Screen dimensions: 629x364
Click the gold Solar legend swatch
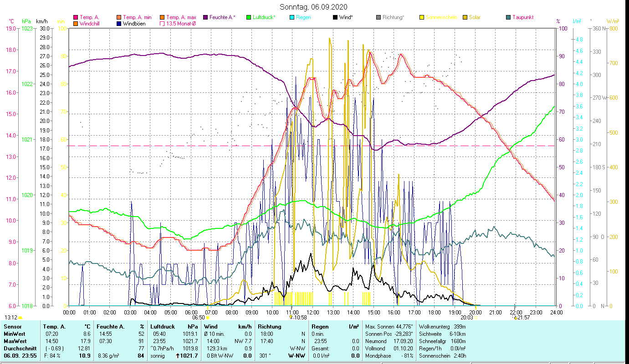tap(465, 18)
